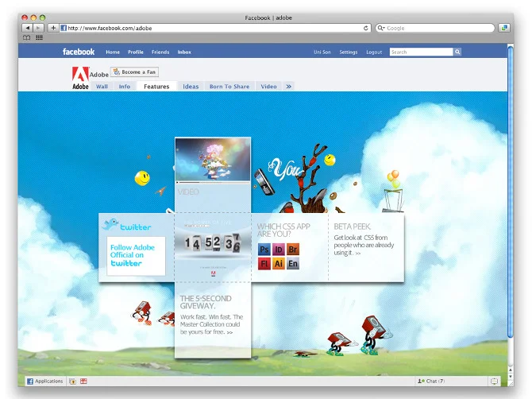This screenshot has width=532, height=399.
Task: Click the video progress bar under the thumbnail
Action: click(213, 183)
